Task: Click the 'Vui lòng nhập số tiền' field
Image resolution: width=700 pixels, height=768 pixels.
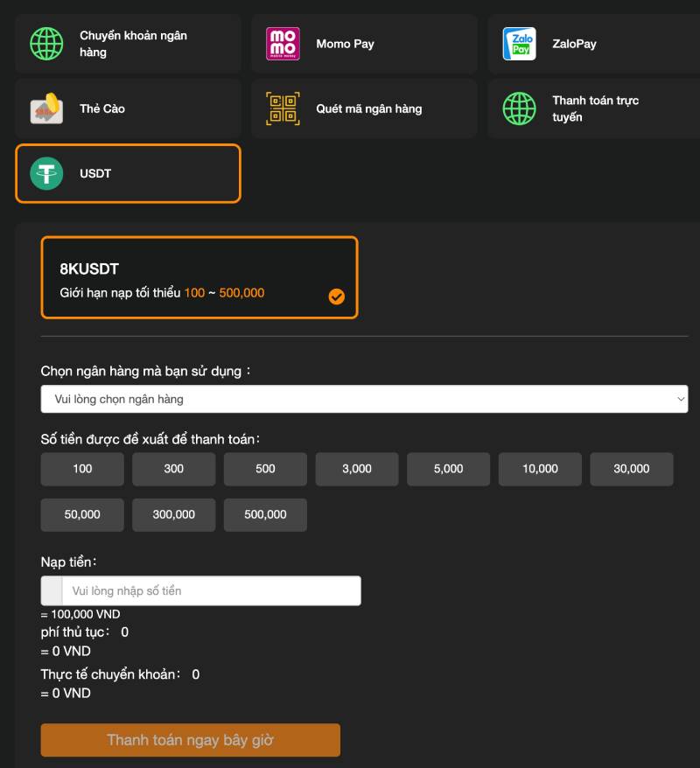Action: click(210, 590)
